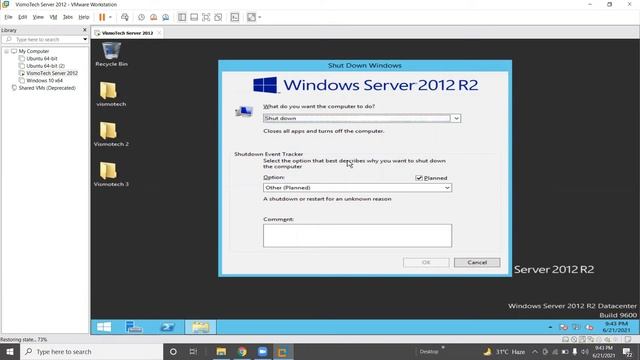Select the Vismotech 2 folder
Screen dimensions: 640x360
[x=111, y=134]
